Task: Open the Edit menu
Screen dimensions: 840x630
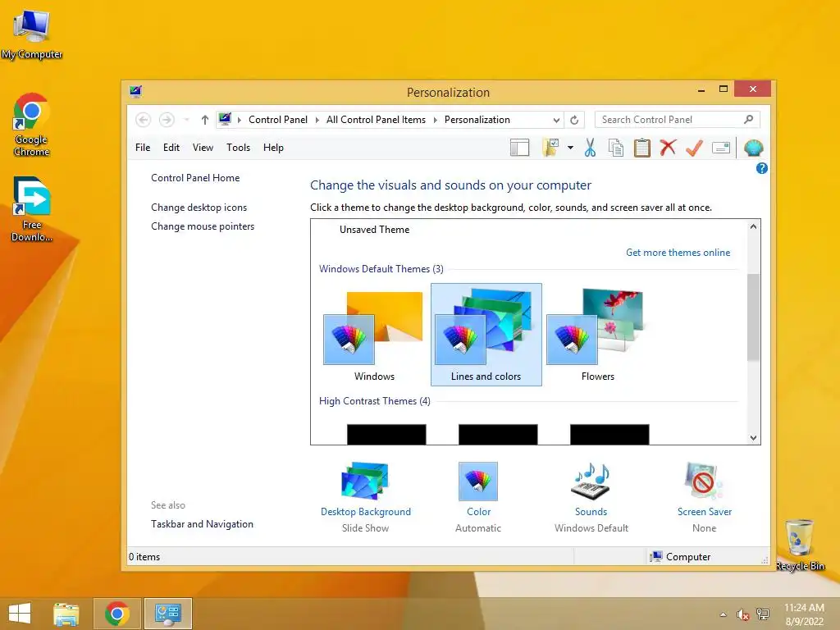Action: coord(171,148)
